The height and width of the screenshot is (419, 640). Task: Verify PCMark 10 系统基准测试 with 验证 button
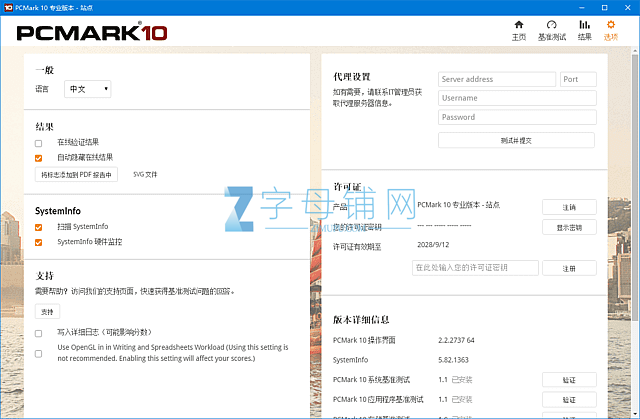point(569,380)
